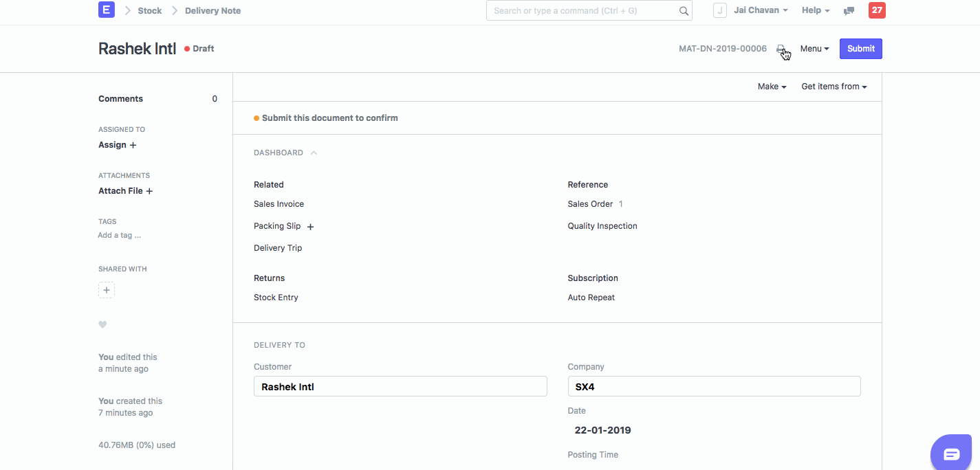
Task: Attach a file using the plus icon
Action: [x=149, y=191]
